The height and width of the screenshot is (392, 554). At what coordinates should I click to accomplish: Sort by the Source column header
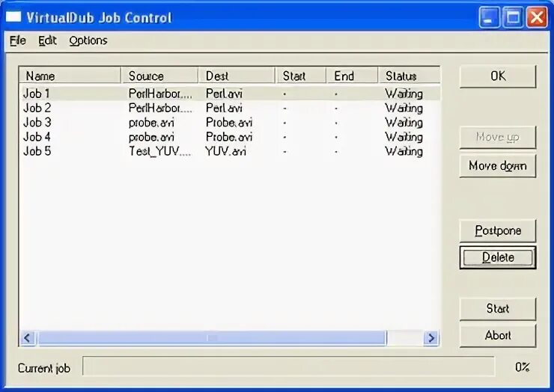[159, 76]
